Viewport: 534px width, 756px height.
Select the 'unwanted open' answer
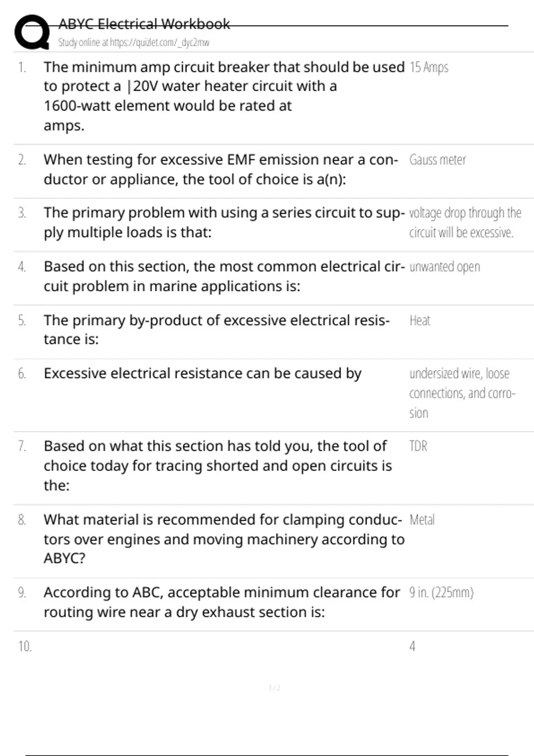[445, 267]
